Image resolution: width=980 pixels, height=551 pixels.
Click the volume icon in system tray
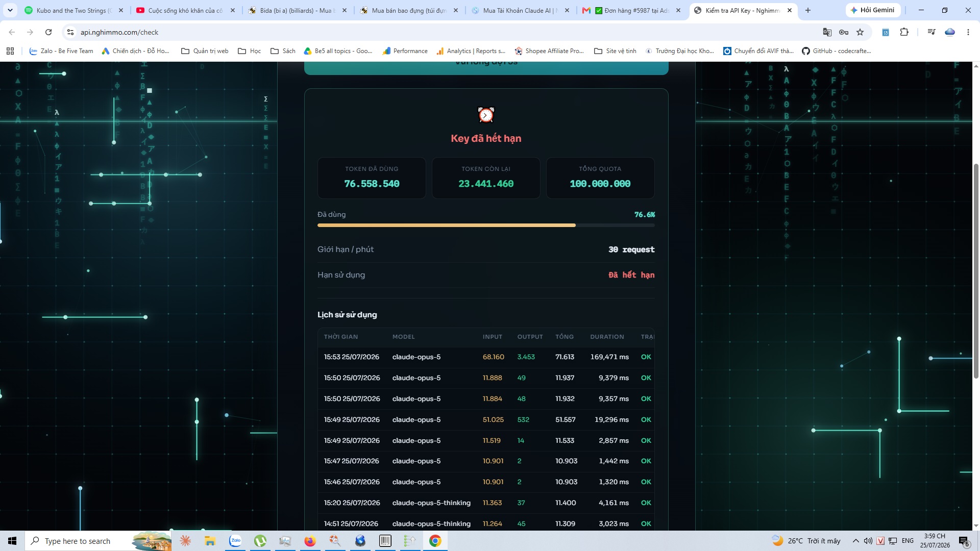[868, 541]
